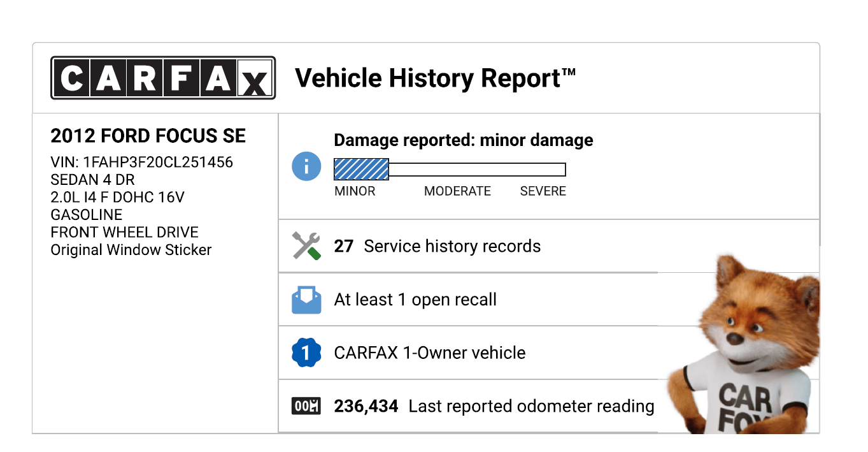Select the At least 1 open recall row
The height and width of the screenshot is (452, 868).
coord(415,300)
